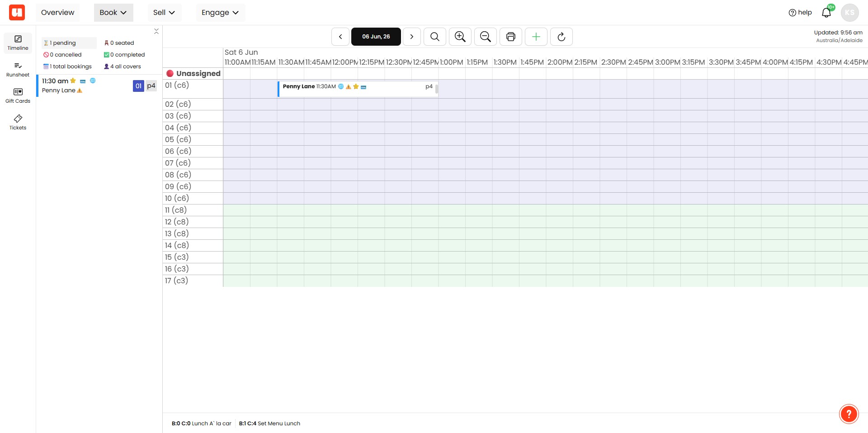Switch to the Runsheet view
Screen dimensions: 868x433
(18, 70)
